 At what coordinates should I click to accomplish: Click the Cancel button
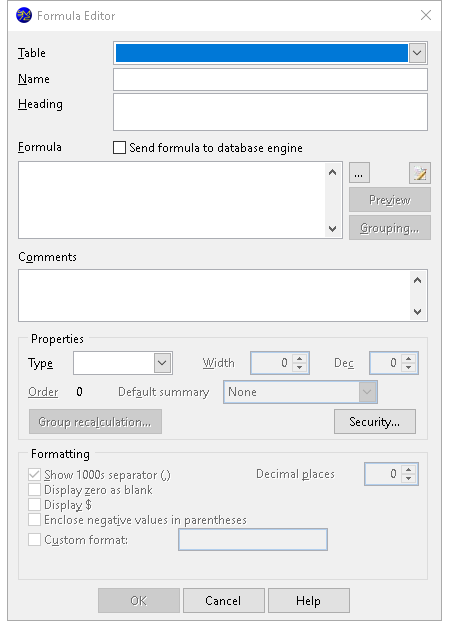point(223,600)
